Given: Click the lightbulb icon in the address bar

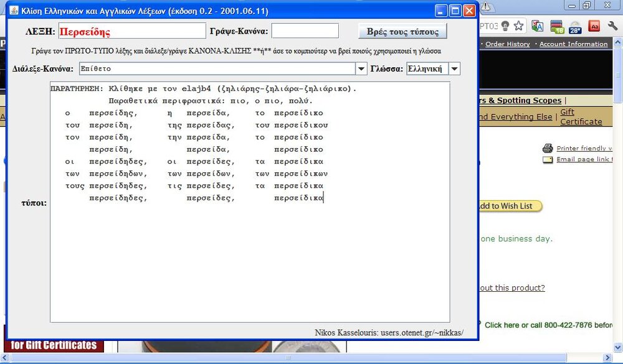Looking at the screenshot, I should tap(505, 26).
